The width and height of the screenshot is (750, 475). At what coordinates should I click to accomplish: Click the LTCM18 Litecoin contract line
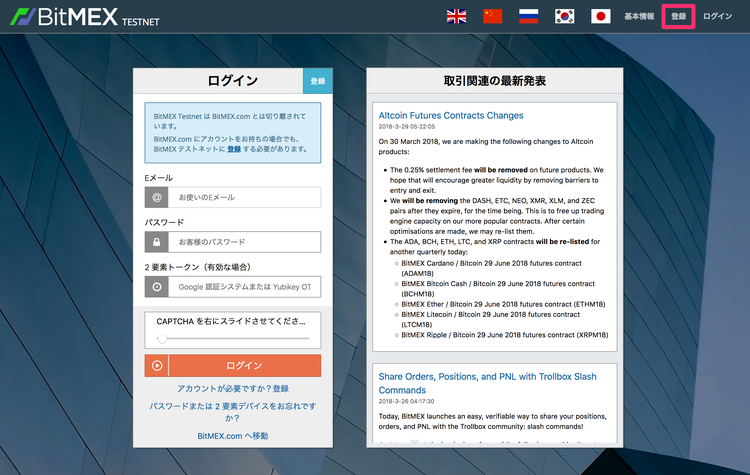(x=490, y=320)
